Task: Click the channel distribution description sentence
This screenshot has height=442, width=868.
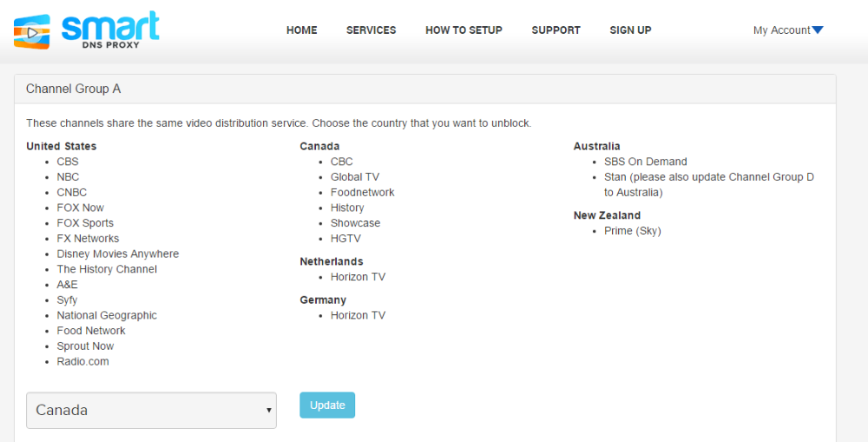Action: click(279, 123)
